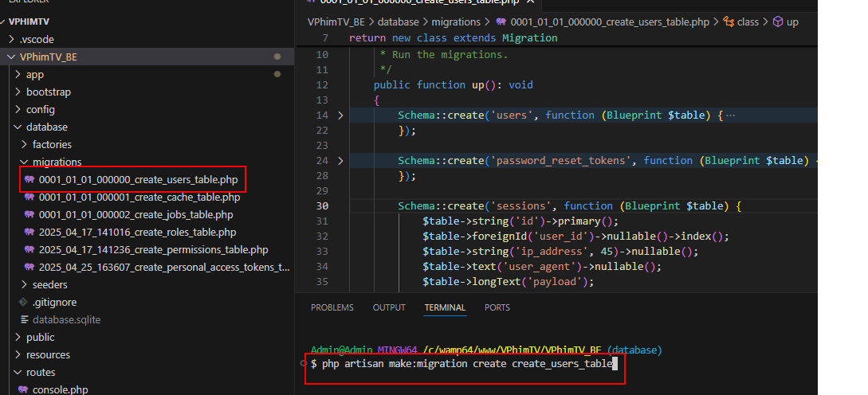Click the PHP icon in the breadcrumb before the filename

(x=501, y=22)
